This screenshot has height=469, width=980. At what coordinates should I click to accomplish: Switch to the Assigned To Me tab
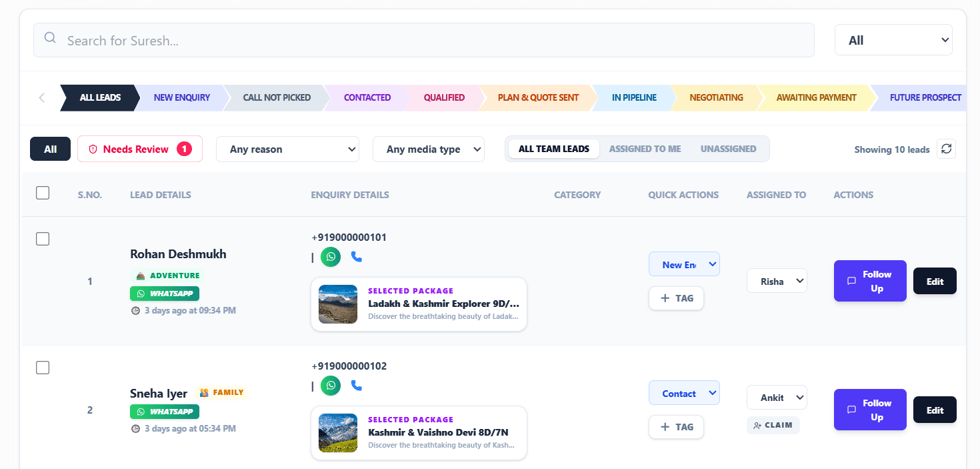pyautogui.click(x=645, y=149)
